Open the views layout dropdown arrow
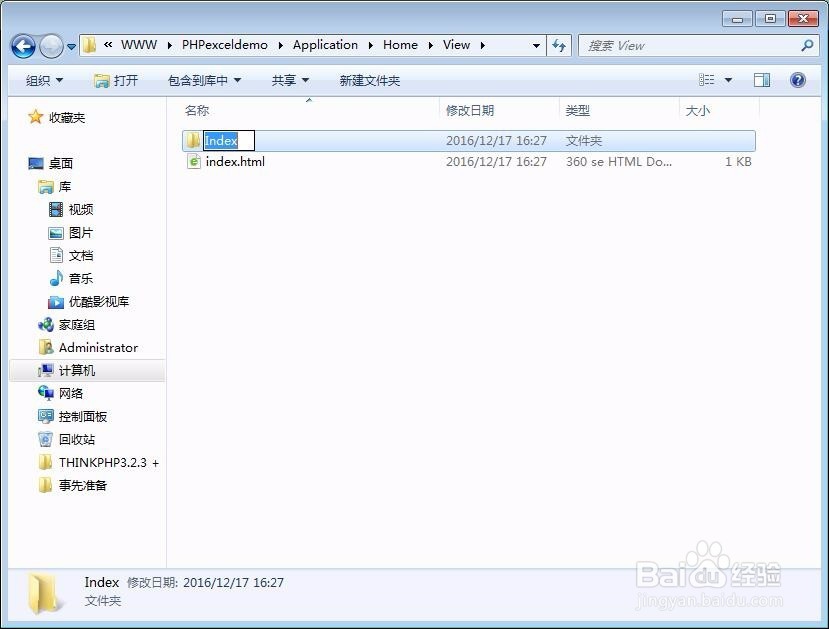The width and height of the screenshot is (829, 629). pyautogui.click(x=727, y=80)
